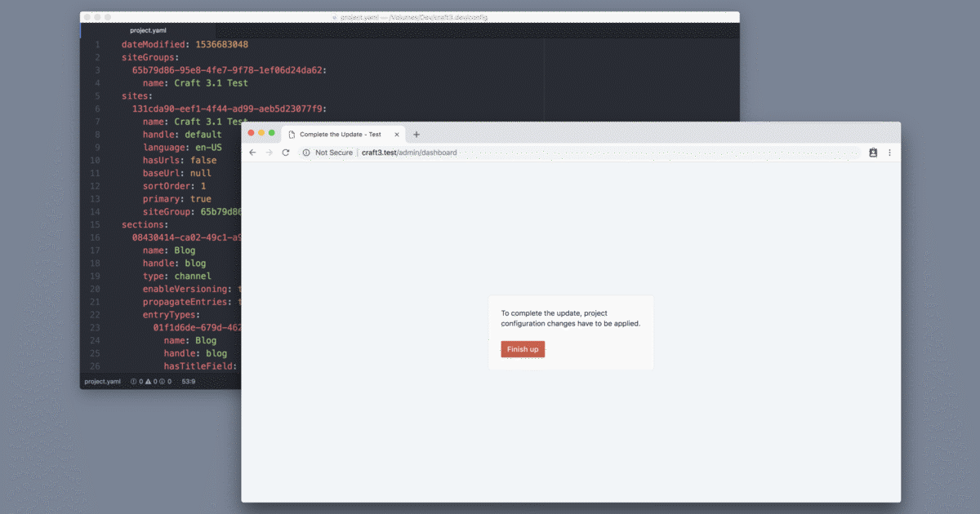980x514 pixels.
Task: Click the Finish up button
Action: tap(523, 349)
